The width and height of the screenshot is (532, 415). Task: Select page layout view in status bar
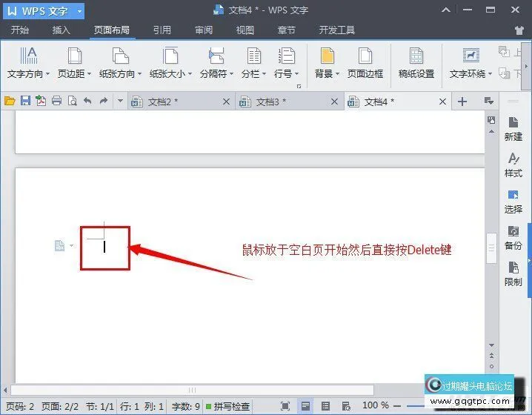coord(305,406)
